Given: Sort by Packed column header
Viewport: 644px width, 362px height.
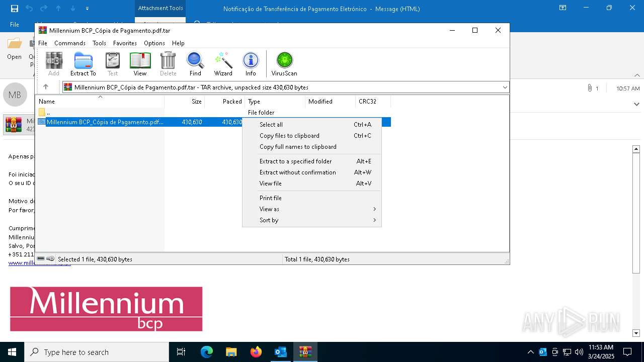Looking at the screenshot, I should pyautogui.click(x=225, y=102).
